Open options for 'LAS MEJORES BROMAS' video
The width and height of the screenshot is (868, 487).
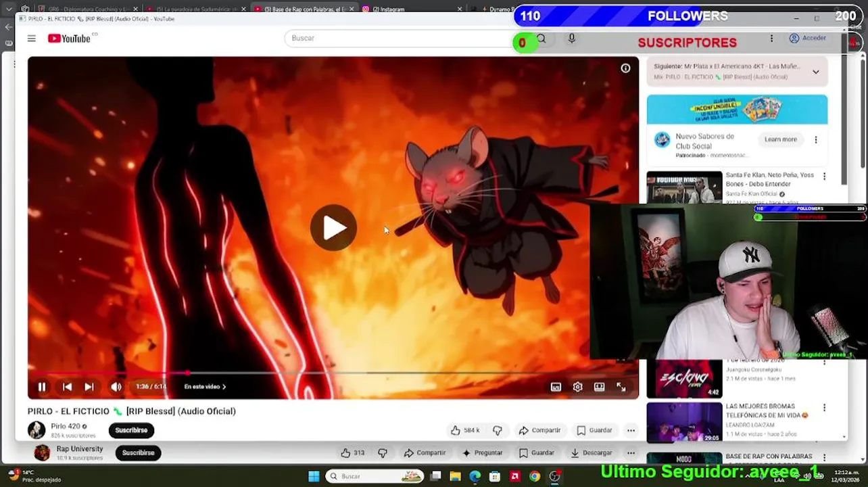824,408
